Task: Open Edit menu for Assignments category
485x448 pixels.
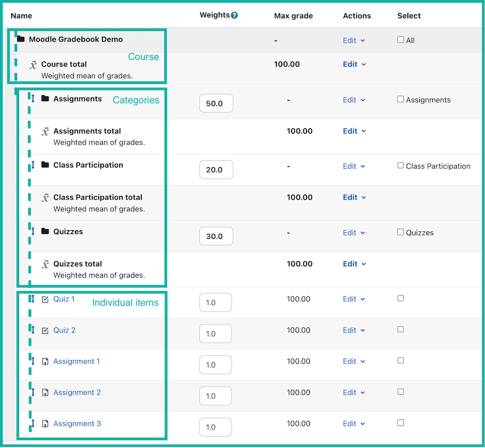Action: [354, 100]
